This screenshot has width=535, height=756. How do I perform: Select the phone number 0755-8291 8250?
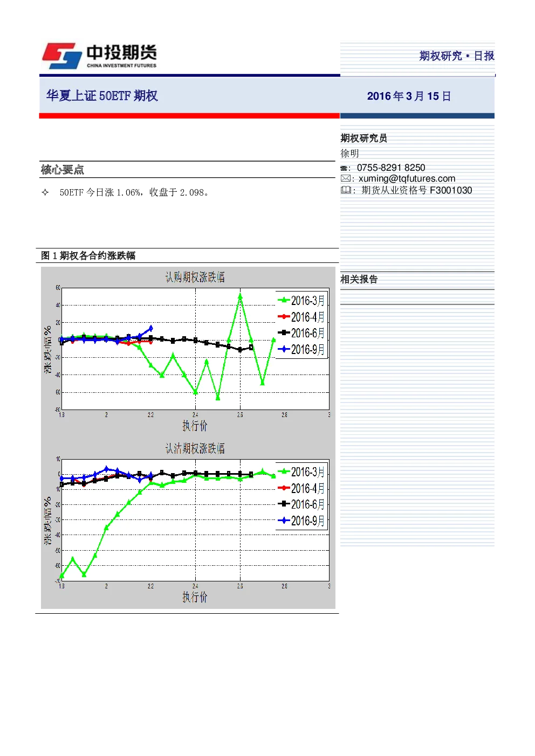[391, 168]
